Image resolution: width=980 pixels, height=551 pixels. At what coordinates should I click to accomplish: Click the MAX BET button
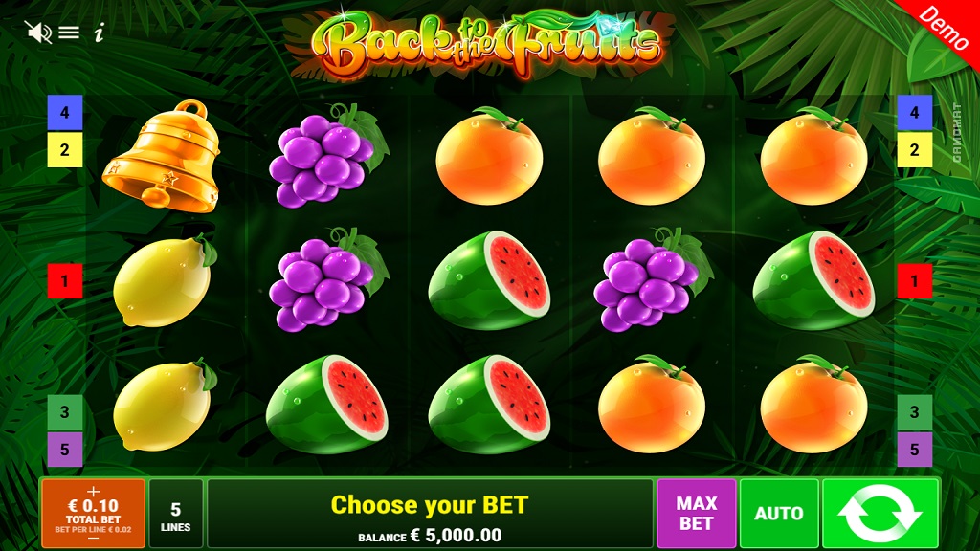[x=697, y=514]
